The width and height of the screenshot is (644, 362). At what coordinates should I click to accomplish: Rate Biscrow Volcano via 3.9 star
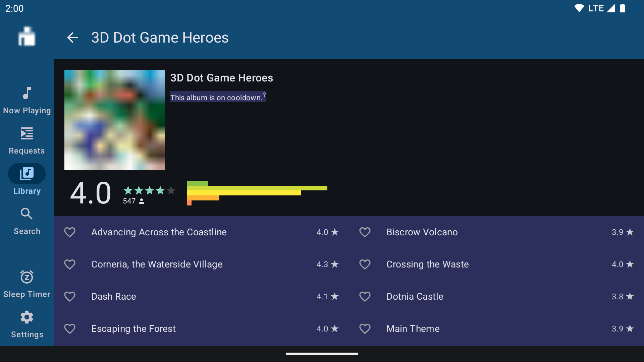coord(623,232)
